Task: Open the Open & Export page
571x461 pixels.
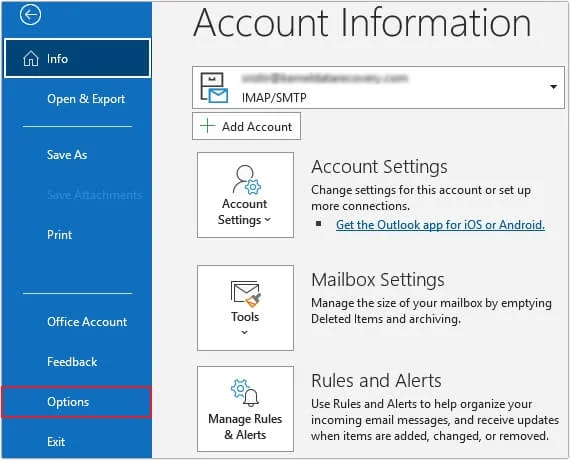Action: pyautogui.click(x=86, y=99)
